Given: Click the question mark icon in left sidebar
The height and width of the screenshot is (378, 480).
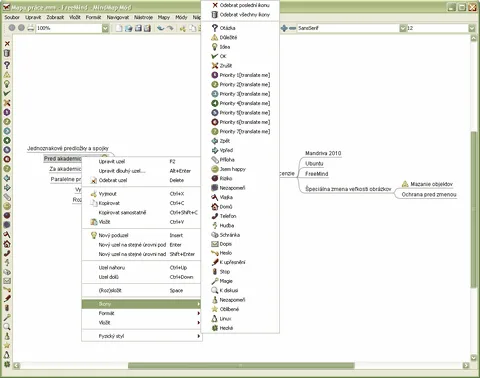Looking at the screenshot, I should coord(7,65).
